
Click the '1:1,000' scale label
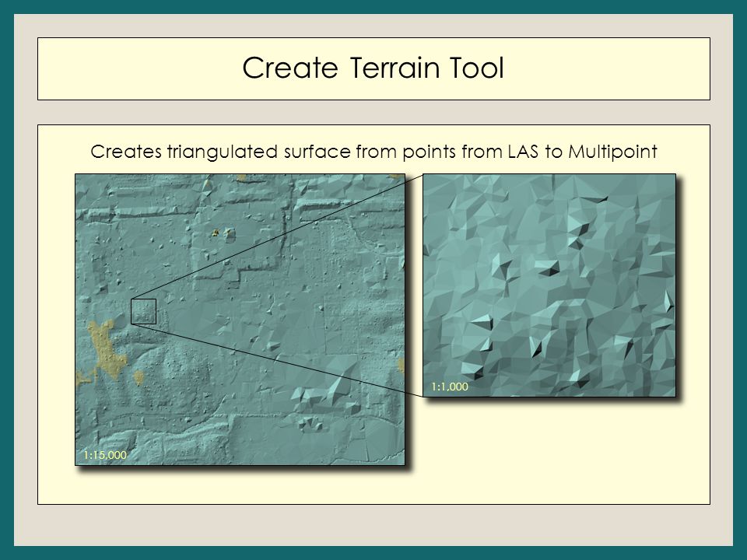pyautogui.click(x=450, y=387)
